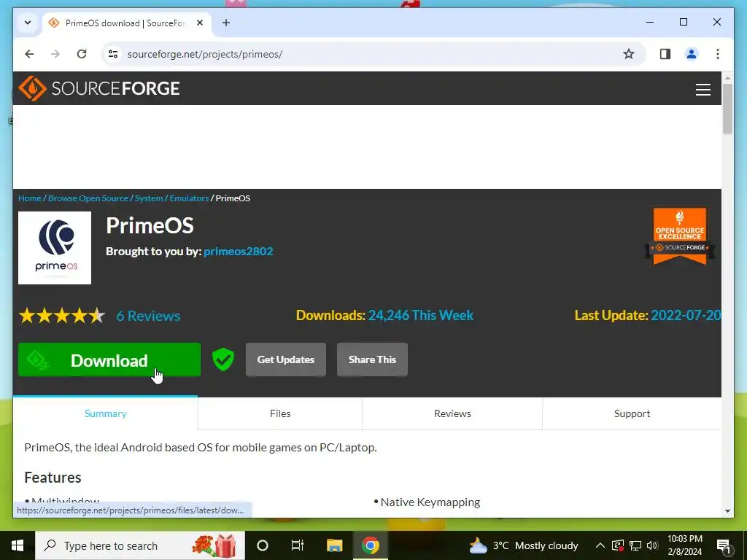Click the volume speaker tray icon
Screen dimensions: 747x560
(x=653, y=545)
